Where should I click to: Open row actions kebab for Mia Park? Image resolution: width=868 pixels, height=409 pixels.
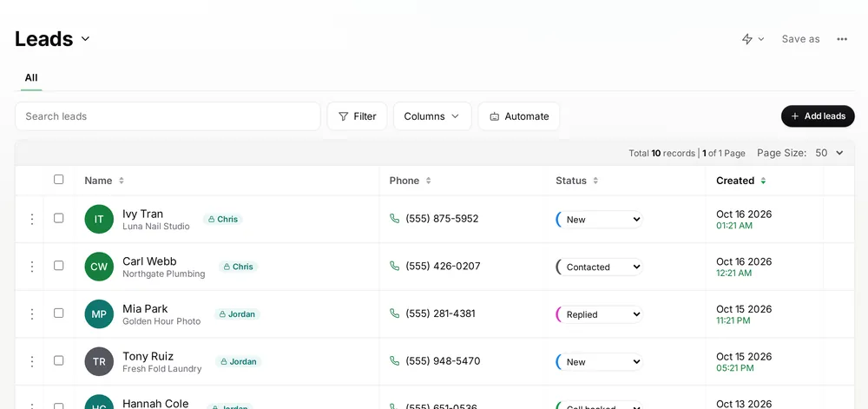(32, 313)
